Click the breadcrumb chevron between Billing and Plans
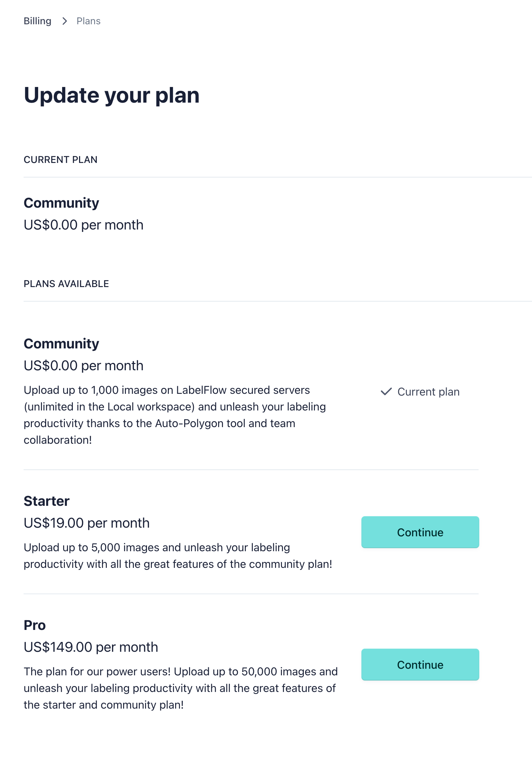 coord(65,21)
